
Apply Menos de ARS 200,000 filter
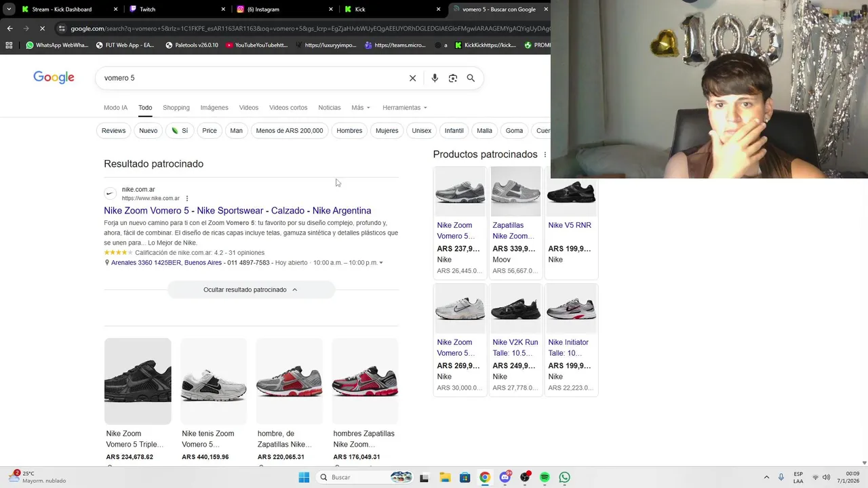pos(290,131)
